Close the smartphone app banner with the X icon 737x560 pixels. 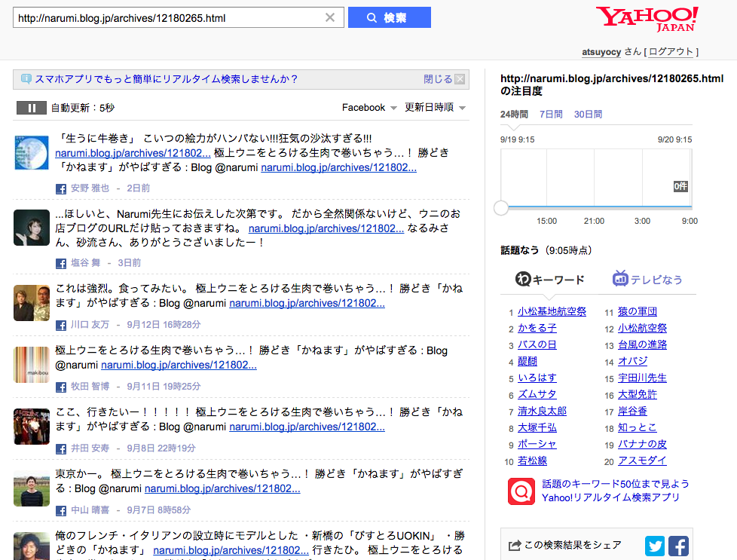[460, 79]
